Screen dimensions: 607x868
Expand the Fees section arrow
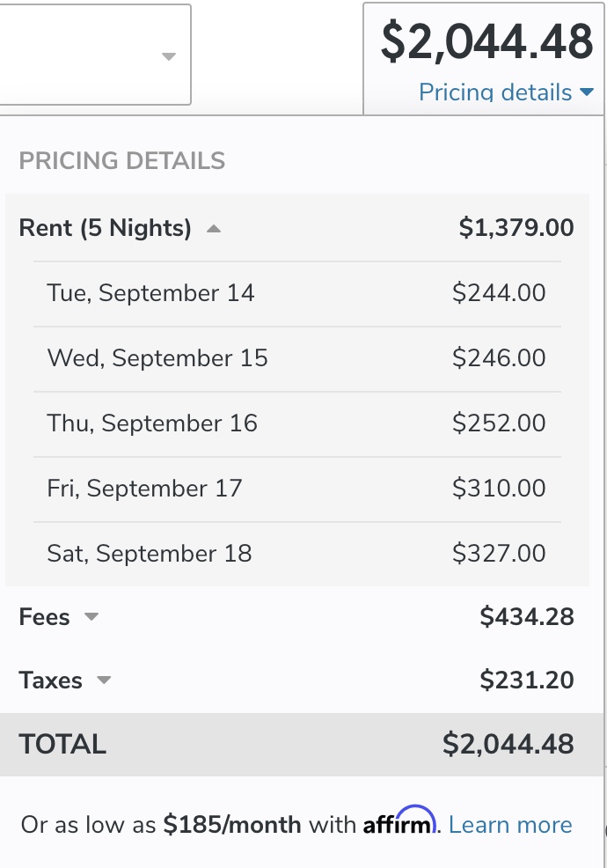click(91, 617)
